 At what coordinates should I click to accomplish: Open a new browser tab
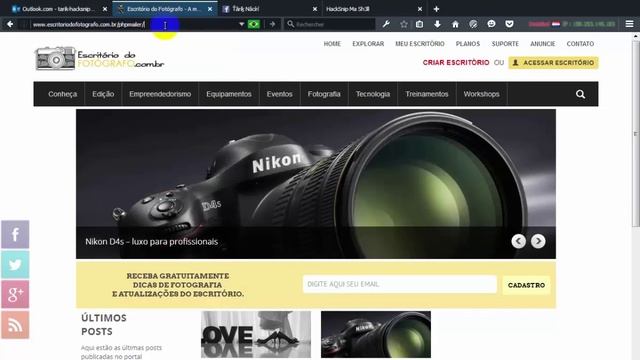pyautogui.click(x=436, y=9)
